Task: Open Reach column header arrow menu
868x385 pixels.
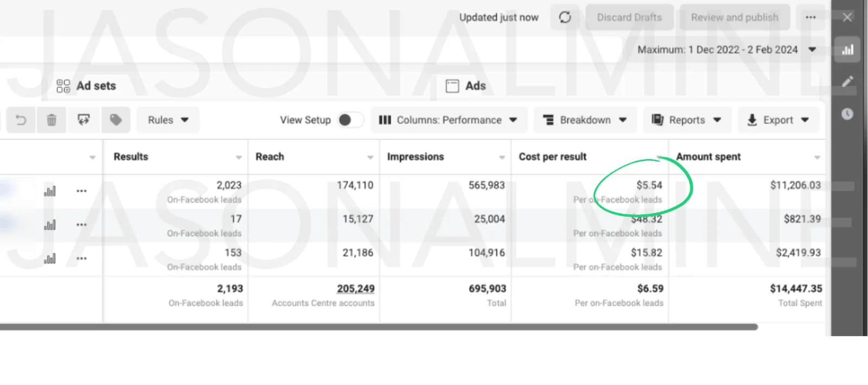Action: pos(370,157)
